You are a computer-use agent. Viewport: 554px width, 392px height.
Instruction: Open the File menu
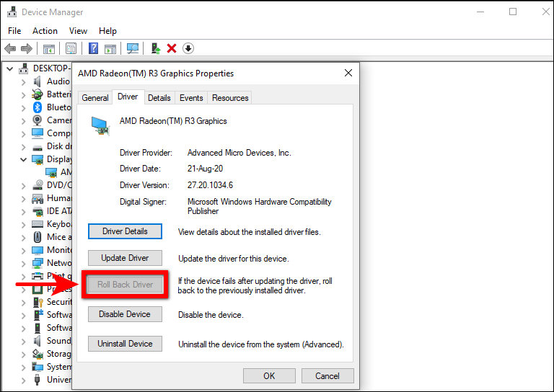click(14, 31)
